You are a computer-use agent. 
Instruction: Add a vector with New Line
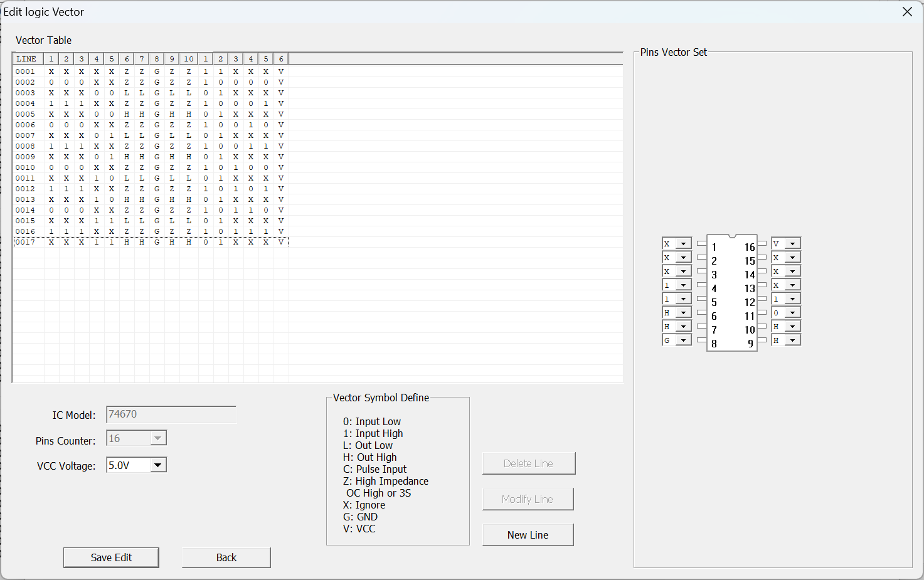(528, 535)
